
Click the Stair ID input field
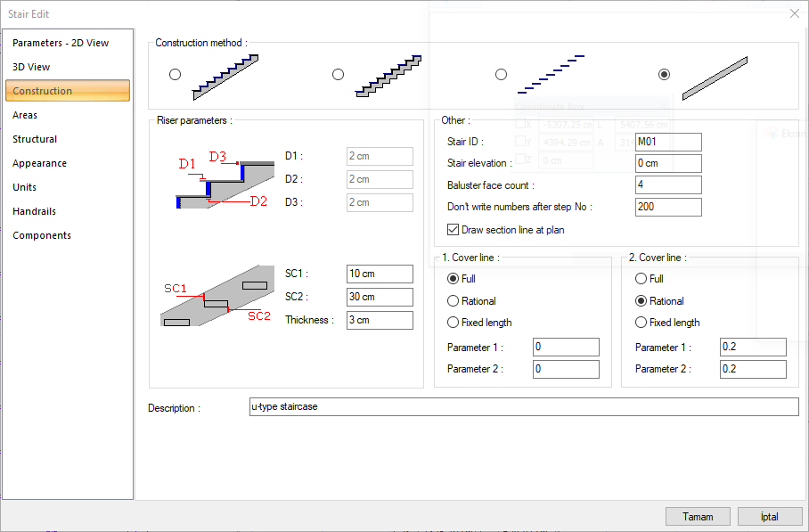point(668,142)
